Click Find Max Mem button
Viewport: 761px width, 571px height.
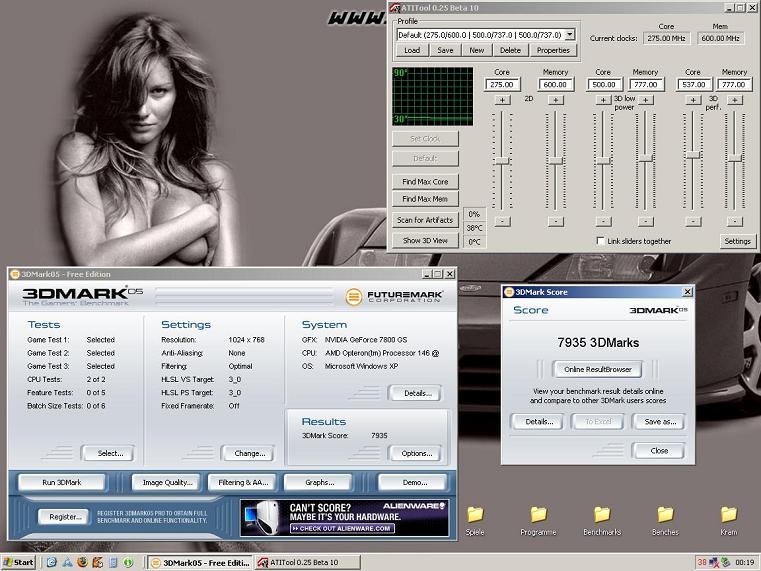[425, 199]
